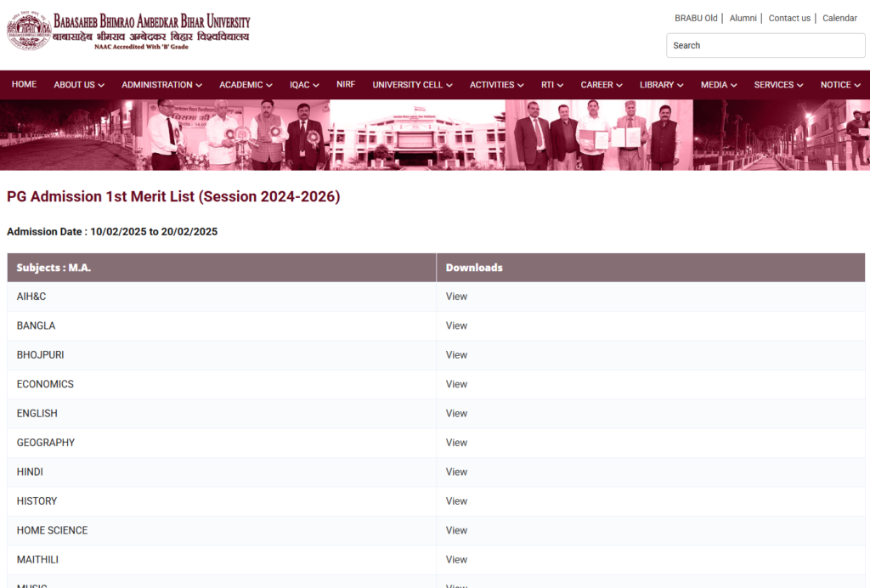
Task: View the MAITHILI merit list
Action: (x=456, y=560)
